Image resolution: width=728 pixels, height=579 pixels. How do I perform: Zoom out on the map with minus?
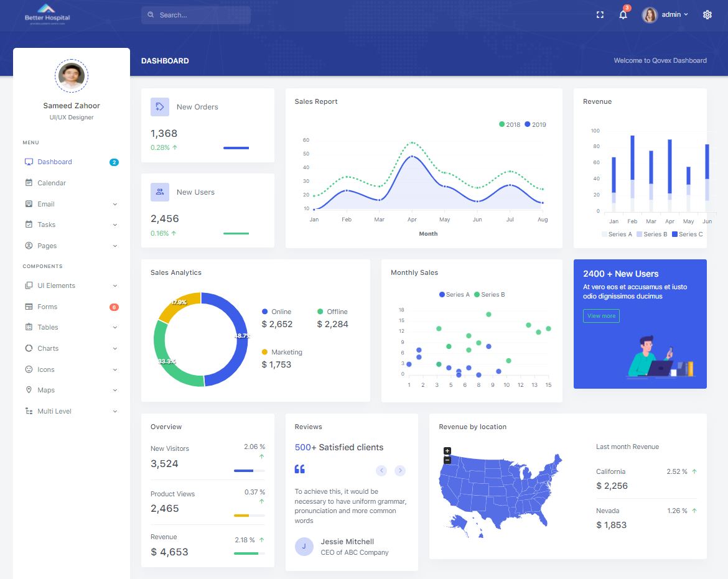point(447,460)
